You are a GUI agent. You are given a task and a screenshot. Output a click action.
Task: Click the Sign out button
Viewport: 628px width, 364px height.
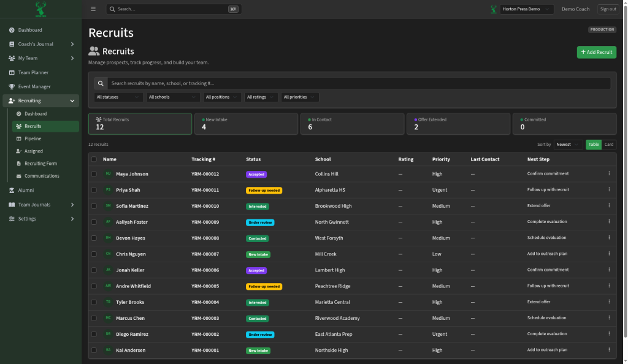pos(608,9)
